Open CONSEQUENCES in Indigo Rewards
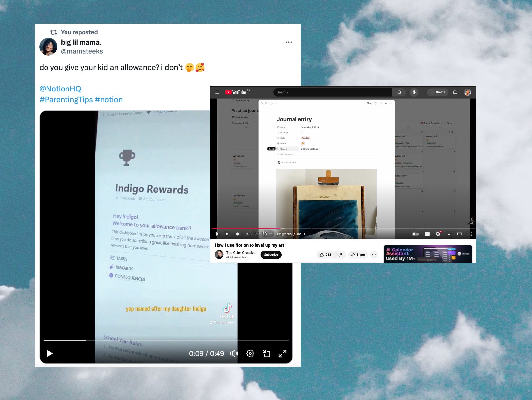This screenshot has width=532, height=400. 127,277
